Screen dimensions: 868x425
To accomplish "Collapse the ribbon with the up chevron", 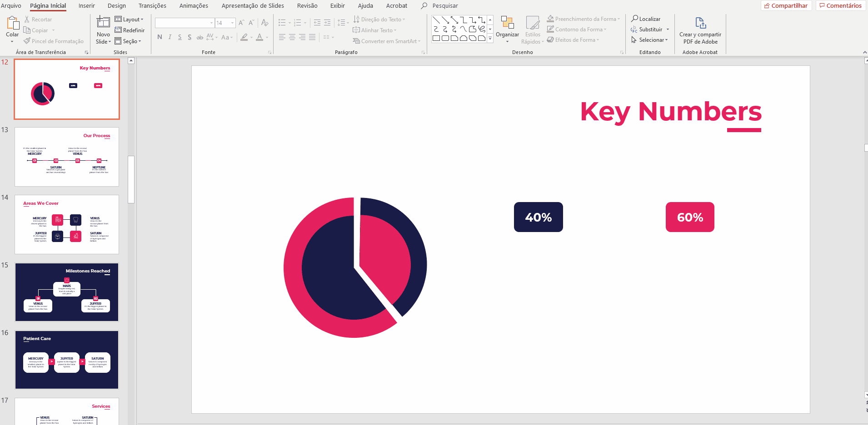I will coord(864,53).
